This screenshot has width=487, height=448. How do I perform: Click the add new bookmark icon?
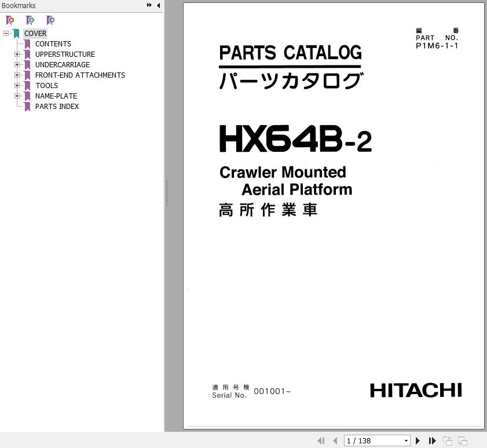(30, 20)
